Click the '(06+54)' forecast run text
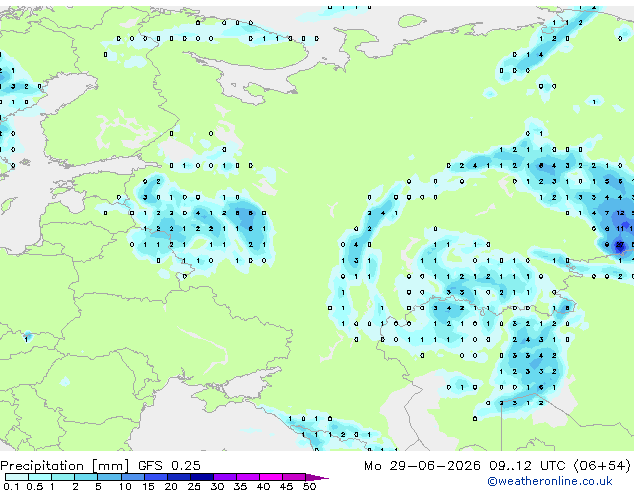The image size is (634, 490). 602,466
